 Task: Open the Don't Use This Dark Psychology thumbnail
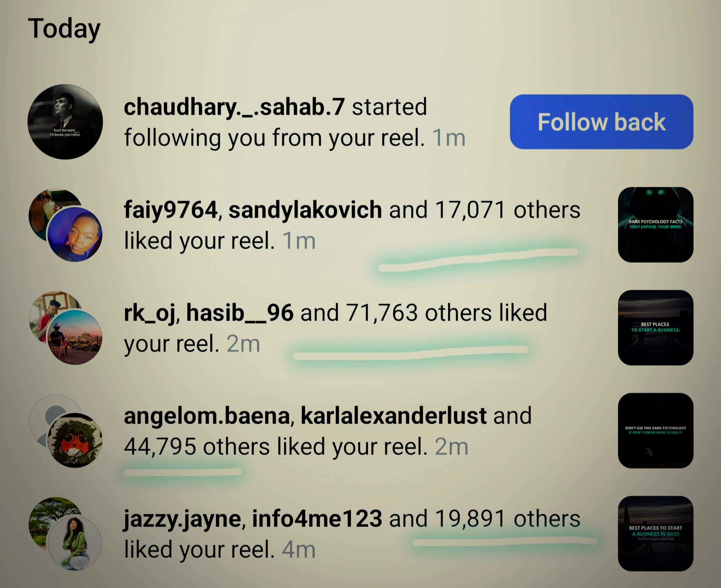coord(655,430)
